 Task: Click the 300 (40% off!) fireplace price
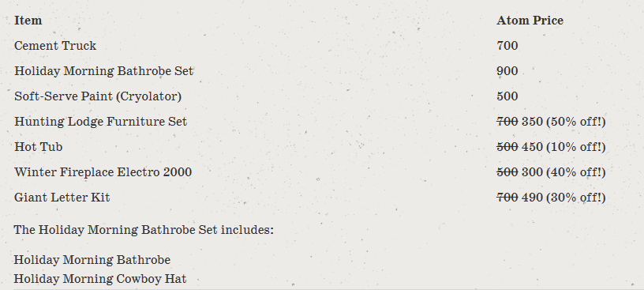point(563,172)
